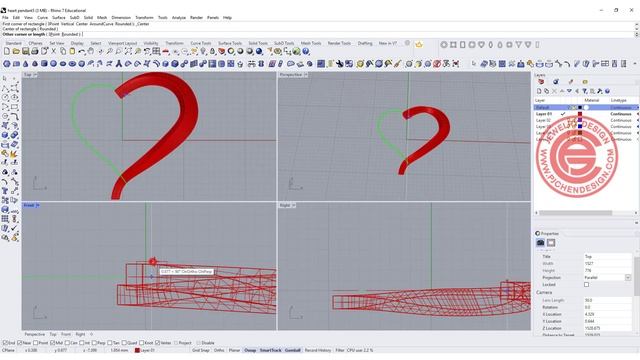Click the Shaded viewport sphere icon
The image size is (640, 360).
240,51
